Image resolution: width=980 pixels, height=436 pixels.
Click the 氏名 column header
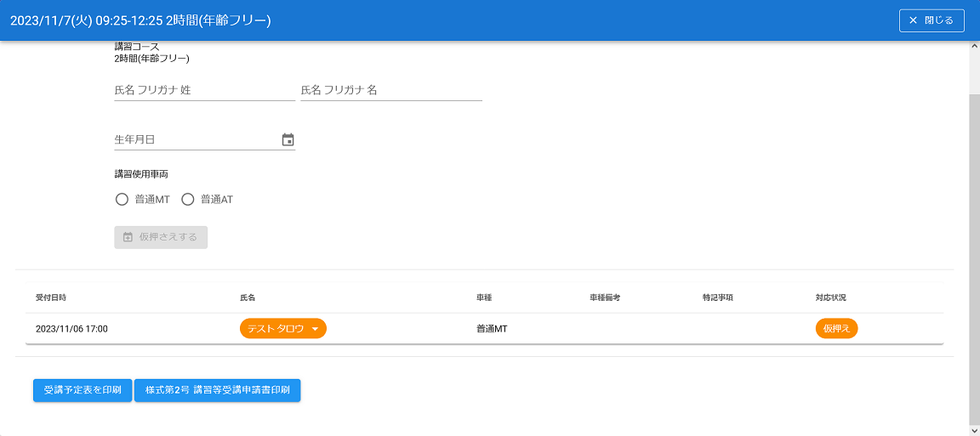tap(248, 298)
